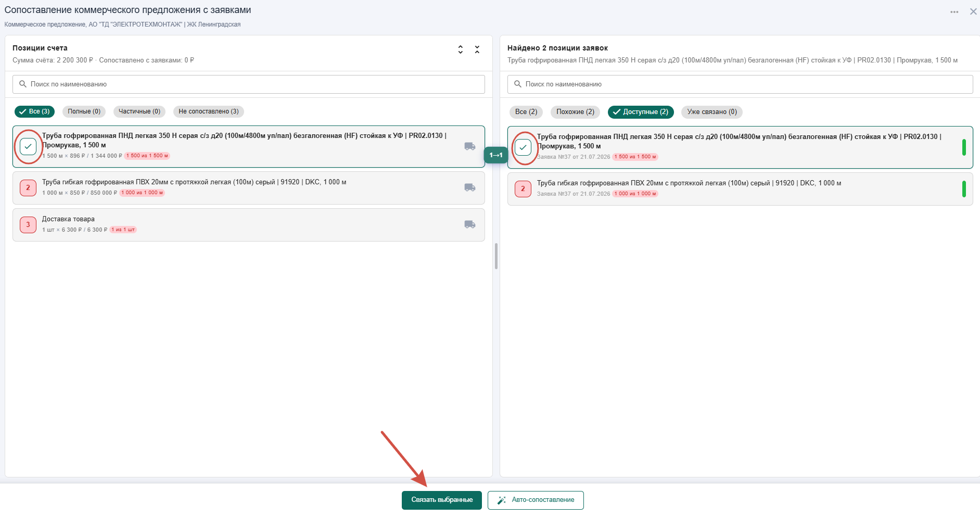The width and height of the screenshot is (980, 517).
Task: Click request badge '1 000 из 1 000 м'
Action: [635, 194]
